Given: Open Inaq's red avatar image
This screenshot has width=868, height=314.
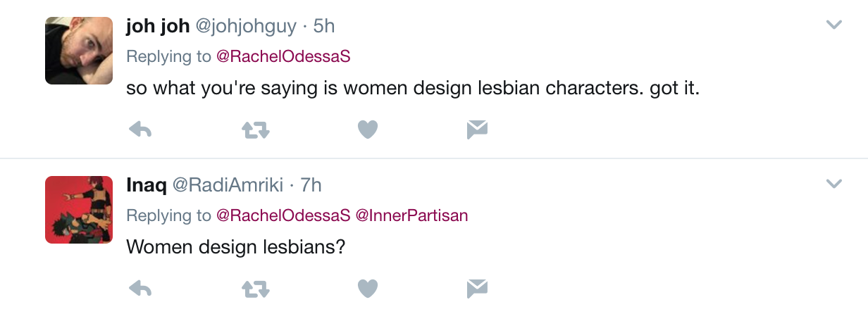Looking at the screenshot, I should (79, 210).
